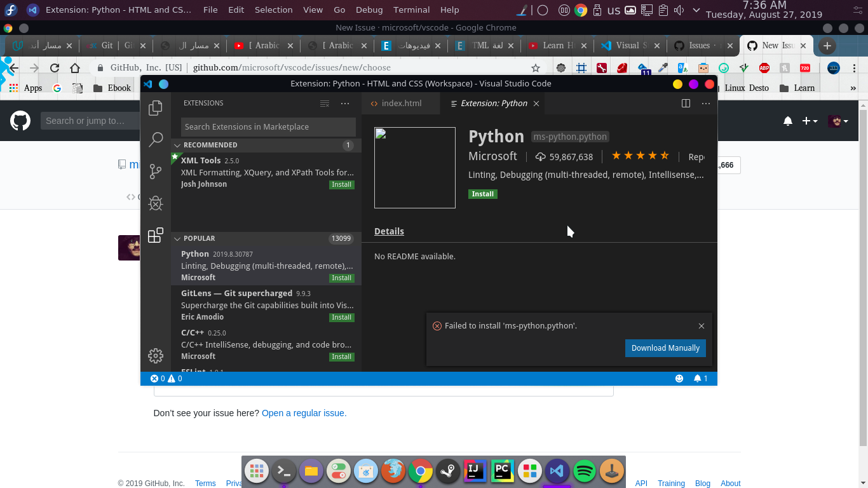Open the Source Control view
Image resolution: width=868 pixels, height=488 pixels.
156,172
